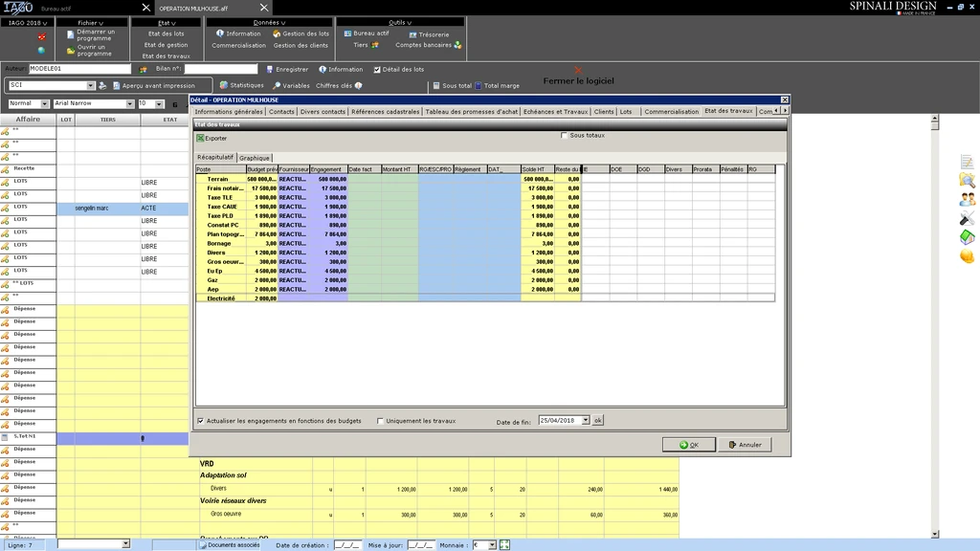Switch to the Graphique tab
This screenshot has height=551, width=980.
click(255, 158)
